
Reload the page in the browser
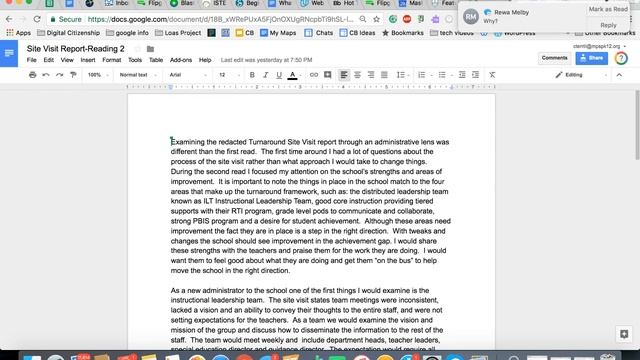click(x=37, y=19)
